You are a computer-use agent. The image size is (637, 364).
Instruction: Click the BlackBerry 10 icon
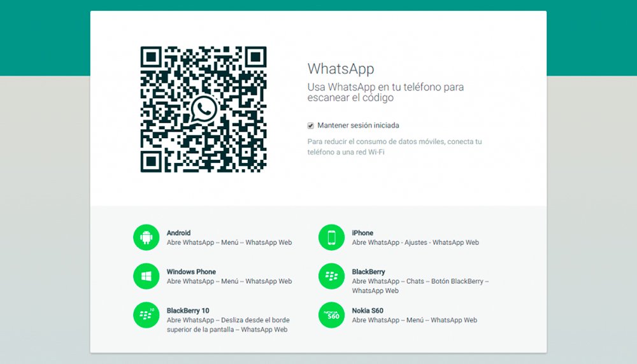[x=147, y=315]
